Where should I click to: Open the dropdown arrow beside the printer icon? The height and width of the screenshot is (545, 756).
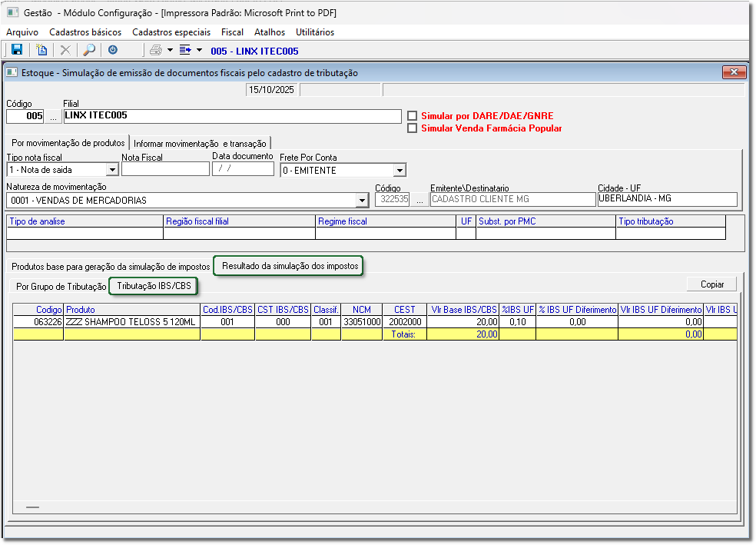click(x=171, y=50)
